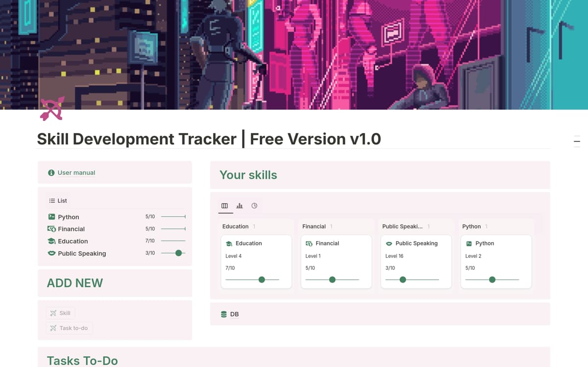Click progress slider on Financial card

coord(332,280)
